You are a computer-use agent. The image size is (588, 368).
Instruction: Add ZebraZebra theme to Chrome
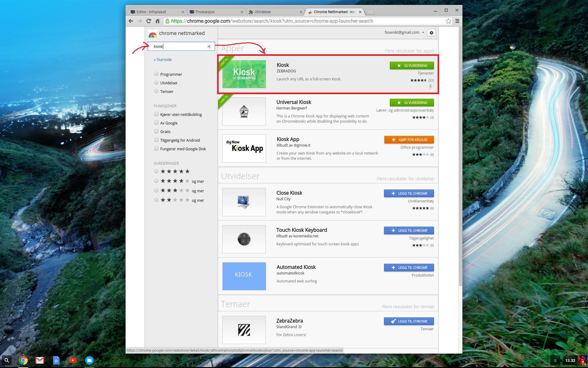pos(409,321)
